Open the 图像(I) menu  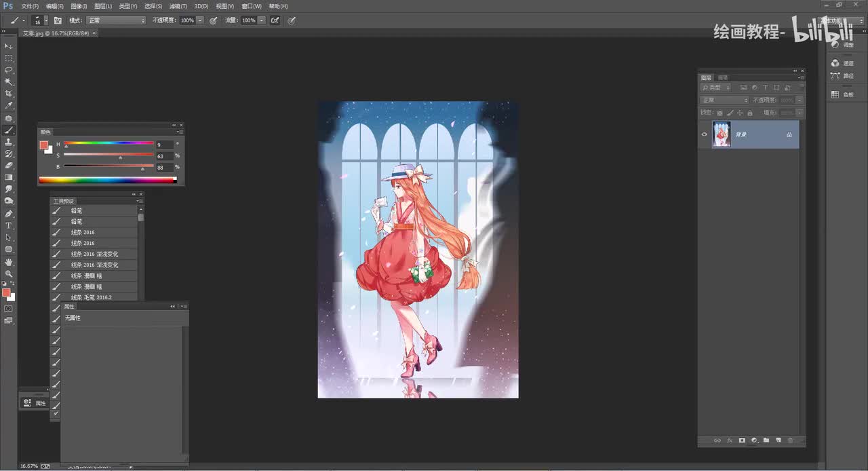coord(79,6)
